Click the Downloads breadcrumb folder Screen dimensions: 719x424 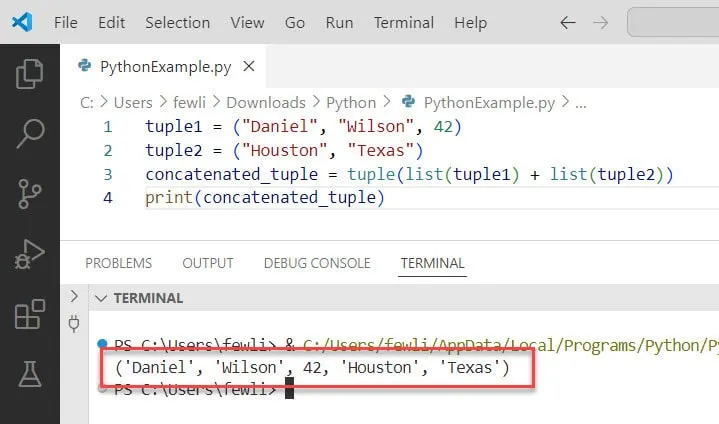265,102
